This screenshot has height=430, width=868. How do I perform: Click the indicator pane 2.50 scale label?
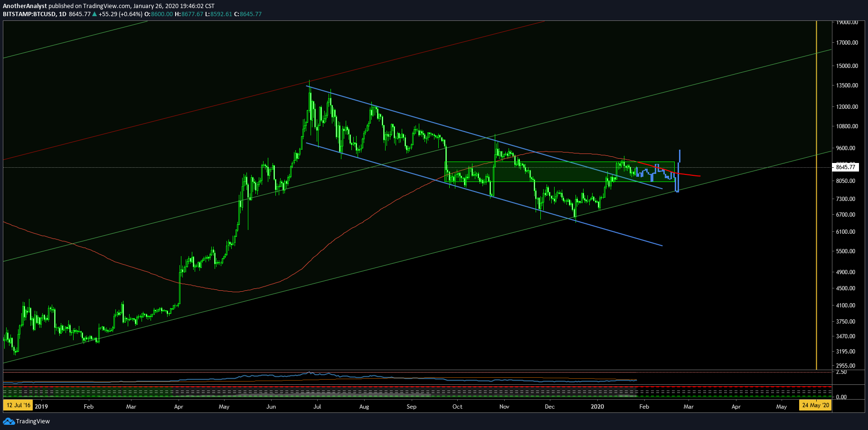tap(841, 372)
